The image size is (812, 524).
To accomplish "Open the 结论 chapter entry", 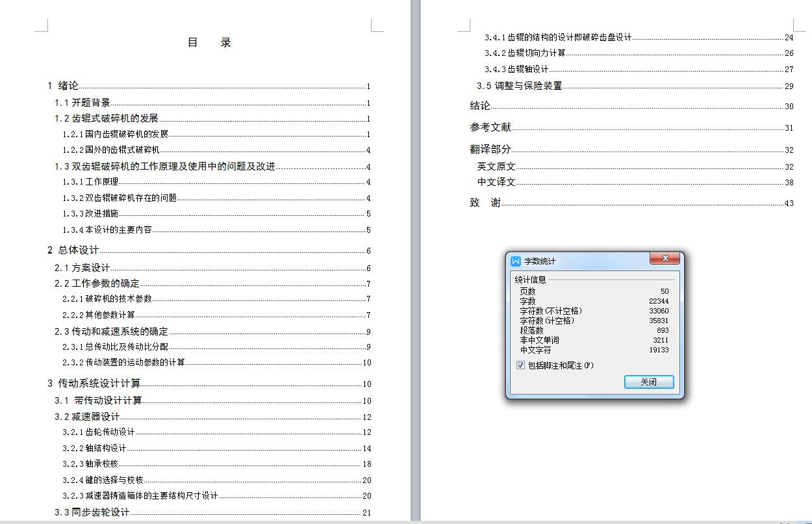I will click(x=479, y=105).
